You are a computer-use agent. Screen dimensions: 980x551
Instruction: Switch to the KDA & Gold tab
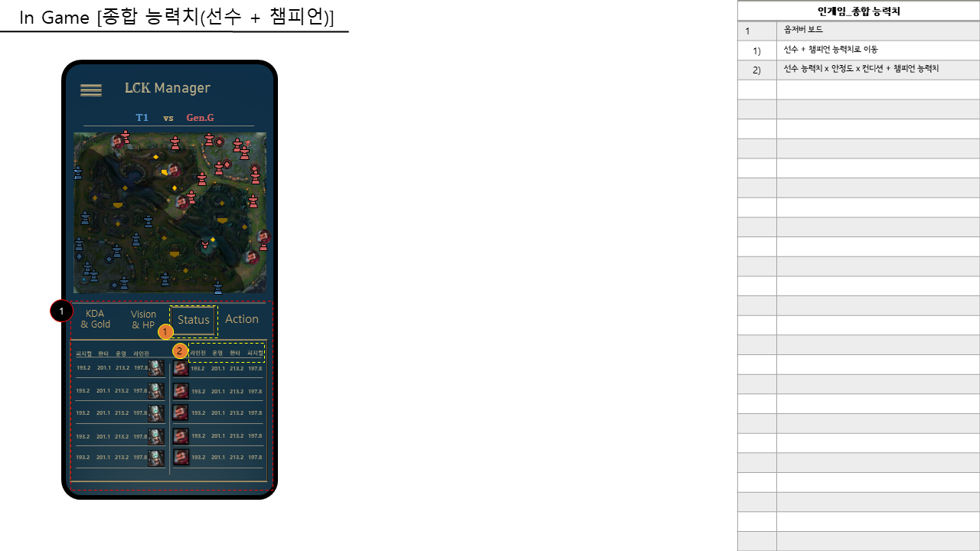[96, 319]
